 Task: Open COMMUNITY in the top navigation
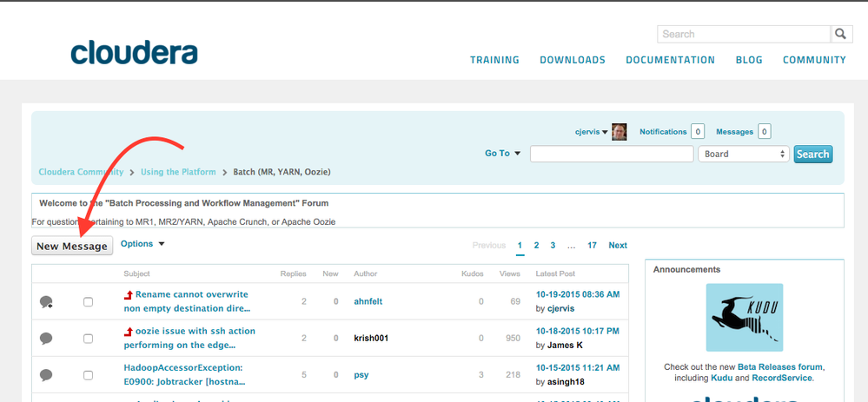814,60
